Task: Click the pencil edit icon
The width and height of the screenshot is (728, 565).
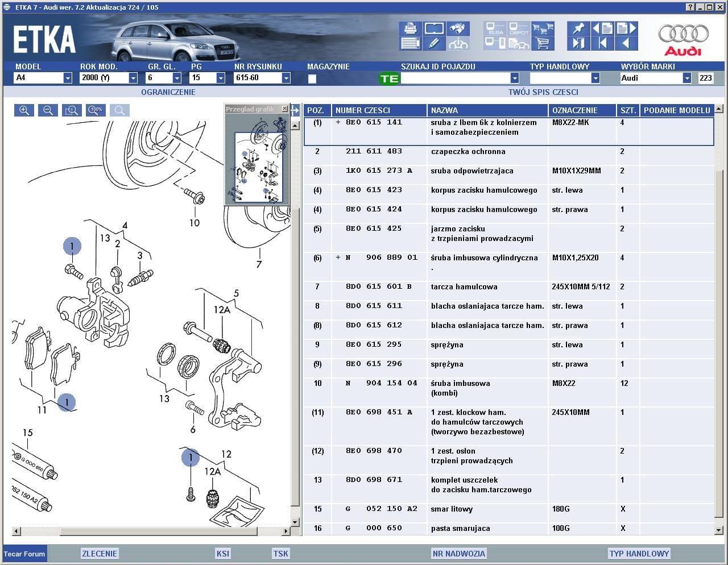Action: pyautogui.click(x=434, y=43)
